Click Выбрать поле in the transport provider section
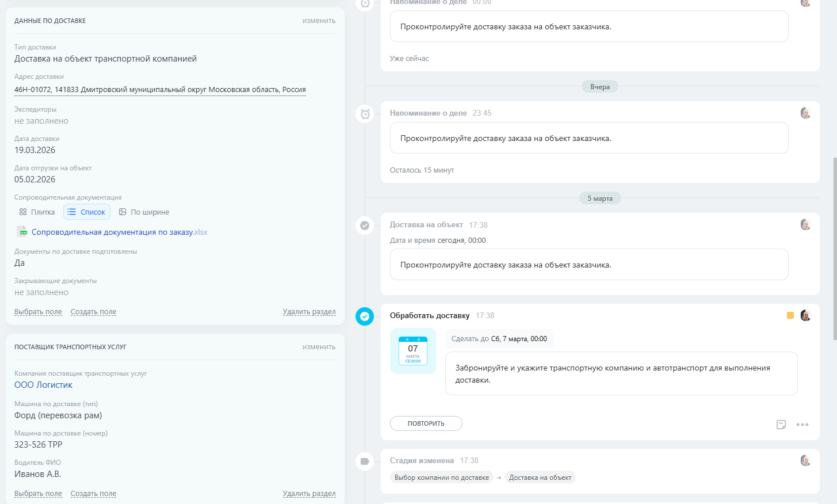The width and height of the screenshot is (837, 504). (x=38, y=494)
